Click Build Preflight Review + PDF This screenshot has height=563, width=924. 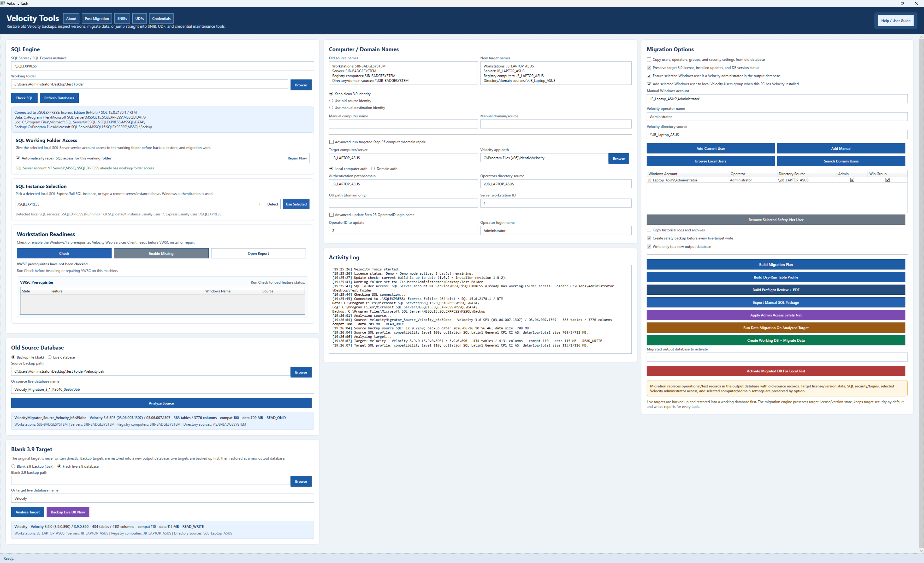point(776,290)
